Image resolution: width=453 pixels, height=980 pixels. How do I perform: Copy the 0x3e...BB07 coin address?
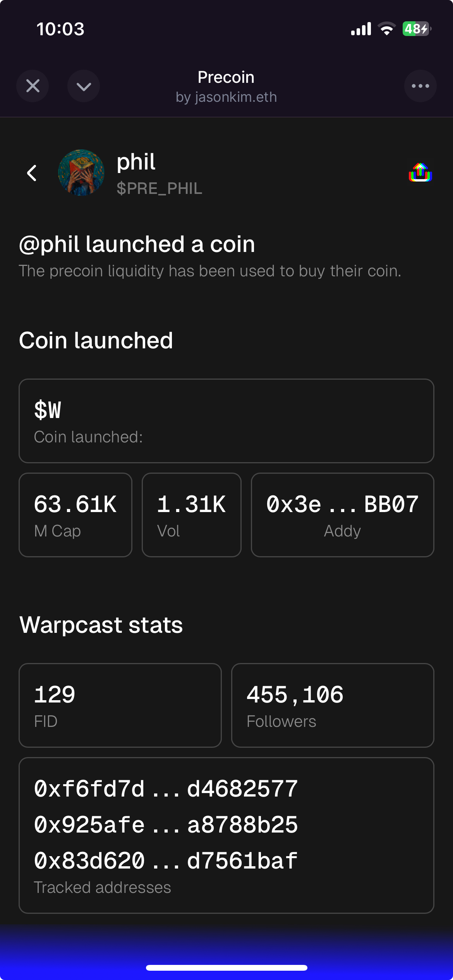[x=342, y=515]
